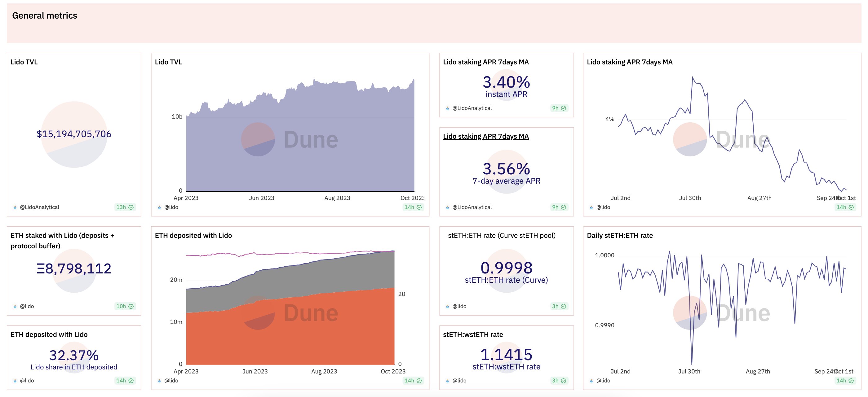Image resolution: width=868 pixels, height=397 pixels.
Task: Open @lido link under the ETH deposited area chart
Action: tap(171, 381)
